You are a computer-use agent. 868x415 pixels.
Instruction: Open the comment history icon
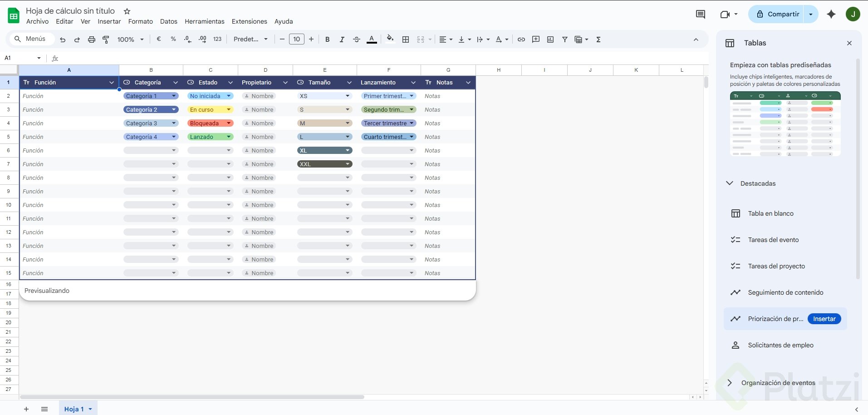click(701, 14)
